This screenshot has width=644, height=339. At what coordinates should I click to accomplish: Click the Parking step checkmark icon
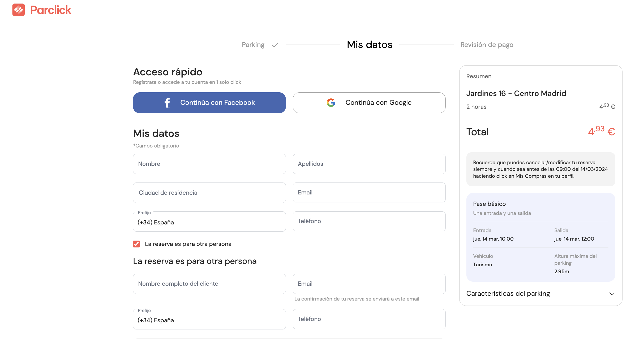(x=275, y=45)
